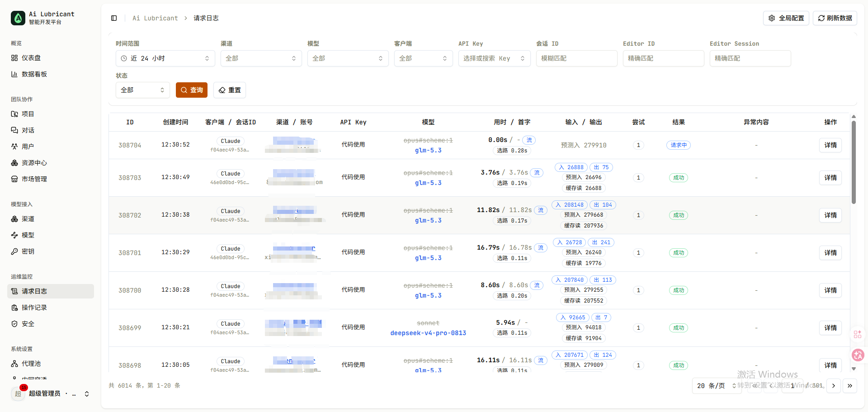Image resolution: width=868 pixels, height=412 pixels.
Task: Click the 模型 sidebar icon
Action: (14, 235)
